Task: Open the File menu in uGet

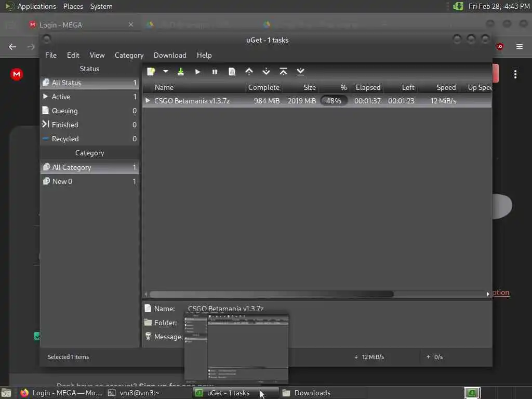Action: pyautogui.click(x=51, y=55)
